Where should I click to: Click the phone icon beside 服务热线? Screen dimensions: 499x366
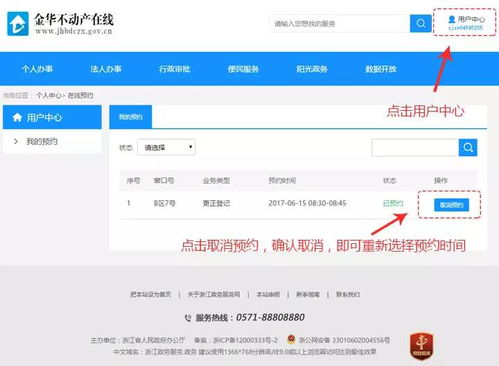188,318
